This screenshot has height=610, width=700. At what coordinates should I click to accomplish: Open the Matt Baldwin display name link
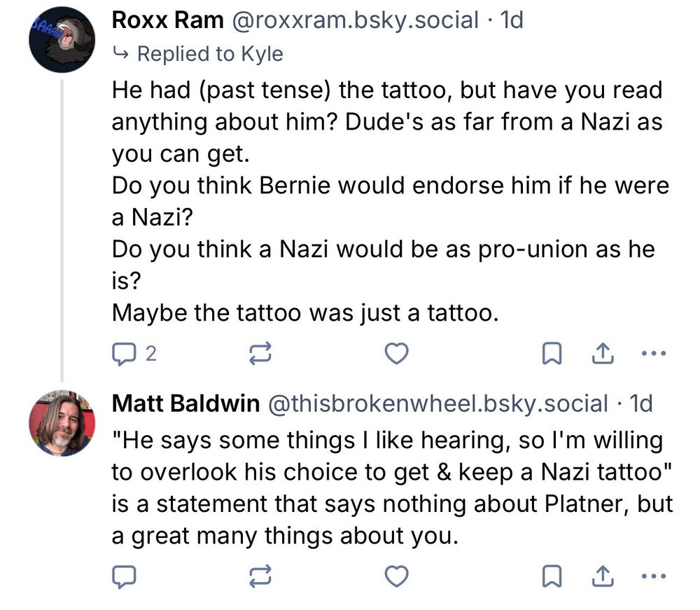[183, 403]
